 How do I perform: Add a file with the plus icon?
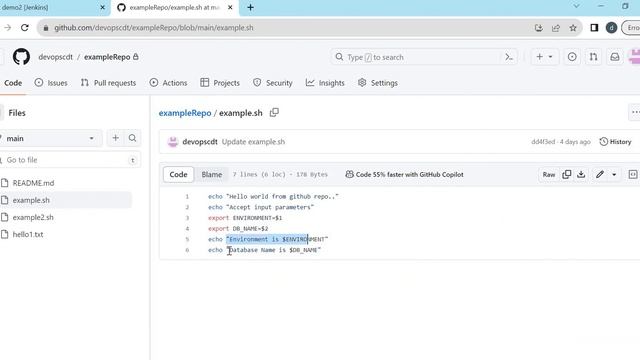tap(116, 138)
